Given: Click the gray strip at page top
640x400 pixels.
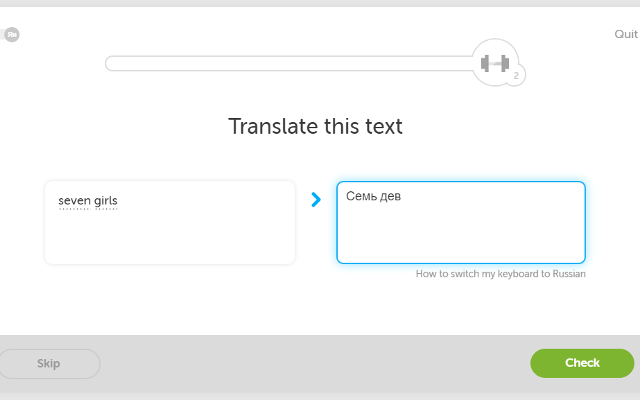Looking at the screenshot, I should point(320,3).
